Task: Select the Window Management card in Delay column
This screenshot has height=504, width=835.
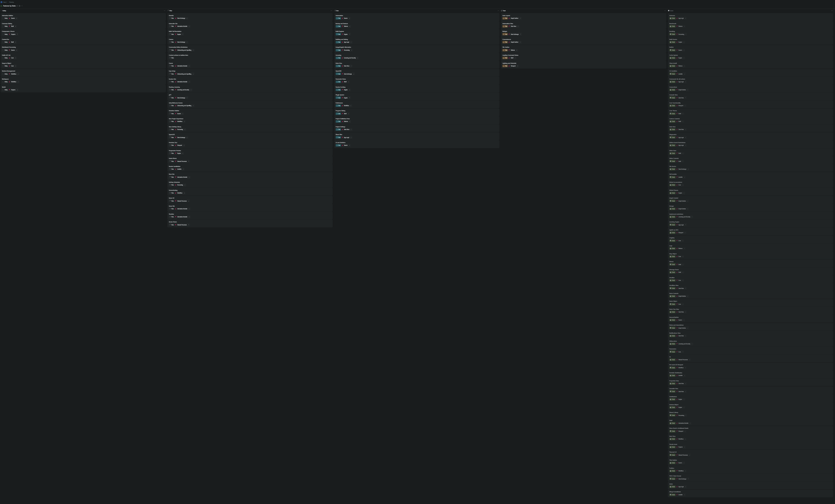Action: [x=8, y=71]
